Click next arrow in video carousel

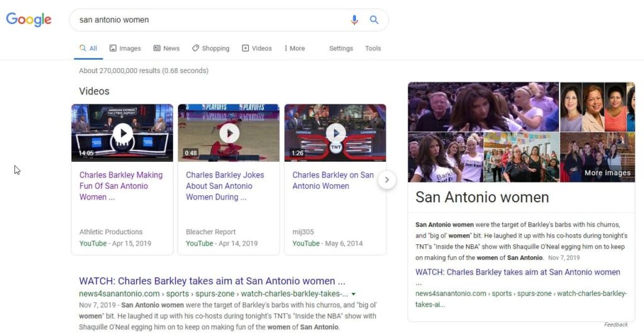[x=387, y=179]
